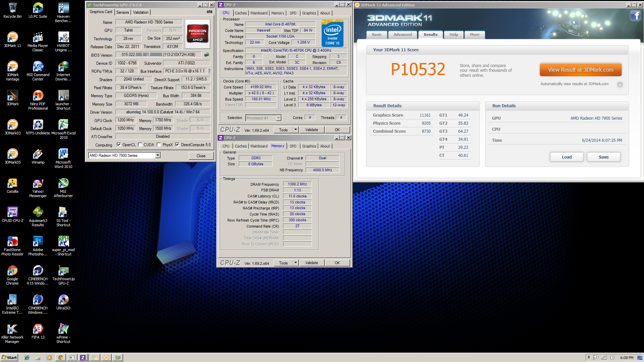Open the TechPowerUp GPU-Z desktop icon

pyautogui.click(x=63, y=275)
